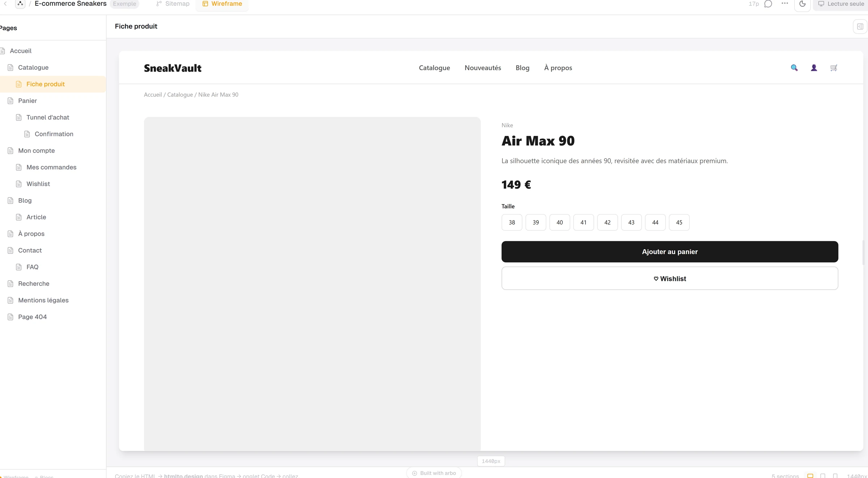The width and height of the screenshot is (868, 478).
Task: Click the arbo logo icon in breadcrumb
Action: [x=20, y=4]
